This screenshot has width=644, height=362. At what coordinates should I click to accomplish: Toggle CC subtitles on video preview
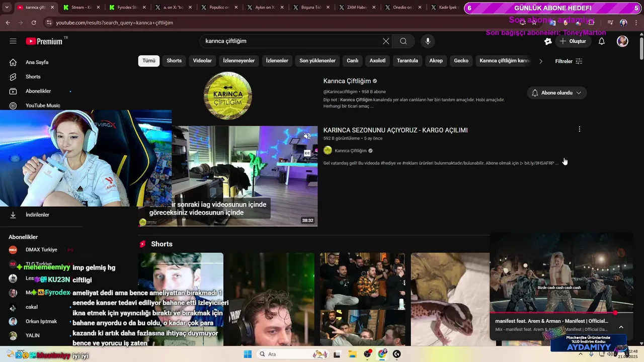(307, 153)
